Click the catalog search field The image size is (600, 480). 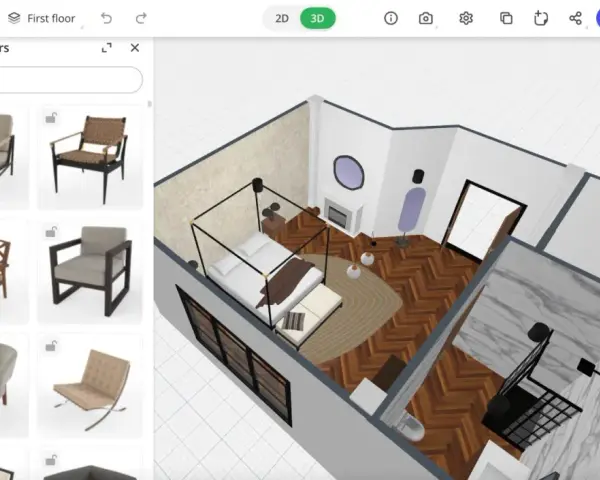[x=71, y=80]
